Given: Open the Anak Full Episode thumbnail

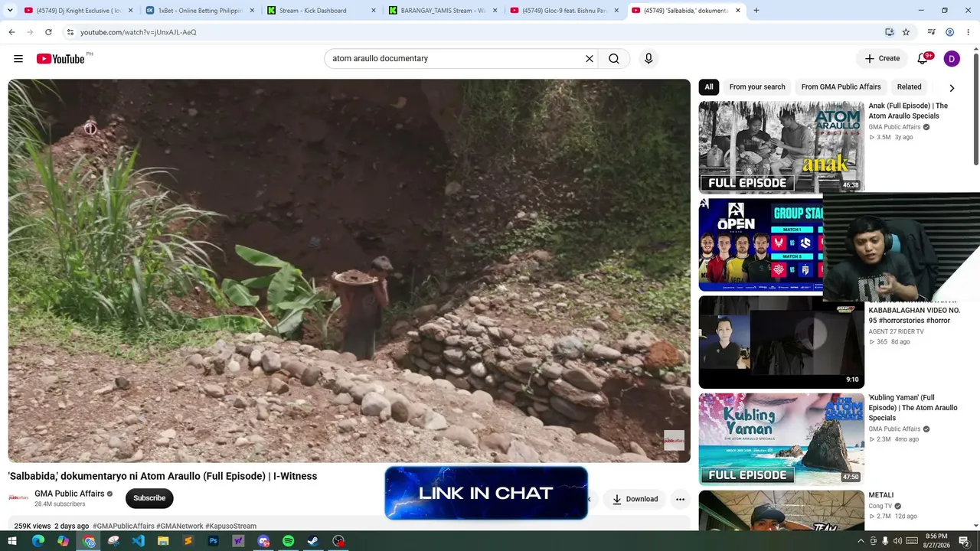Looking at the screenshot, I should tap(781, 147).
